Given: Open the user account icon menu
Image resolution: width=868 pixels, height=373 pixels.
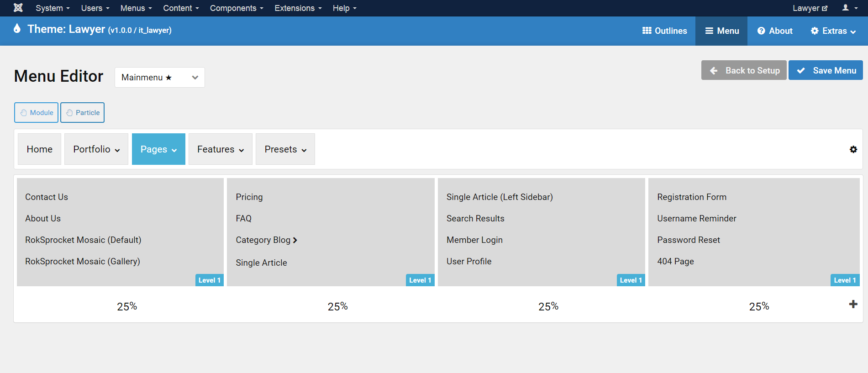Looking at the screenshot, I should click(x=849, y=8).
